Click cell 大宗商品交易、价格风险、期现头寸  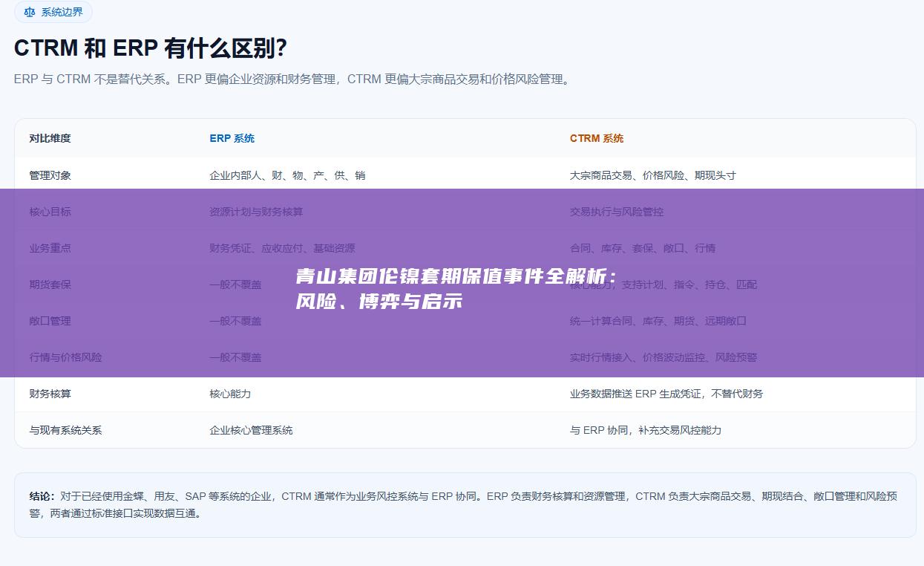point(653,175)
